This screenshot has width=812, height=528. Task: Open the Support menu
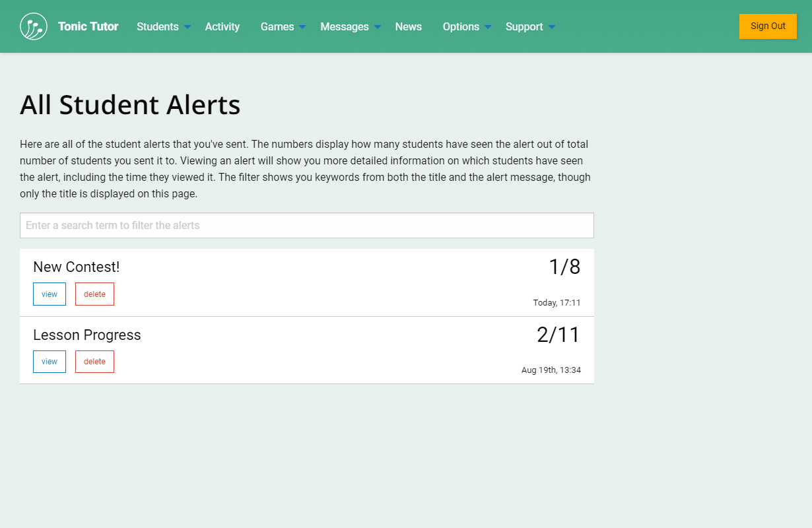524,26
